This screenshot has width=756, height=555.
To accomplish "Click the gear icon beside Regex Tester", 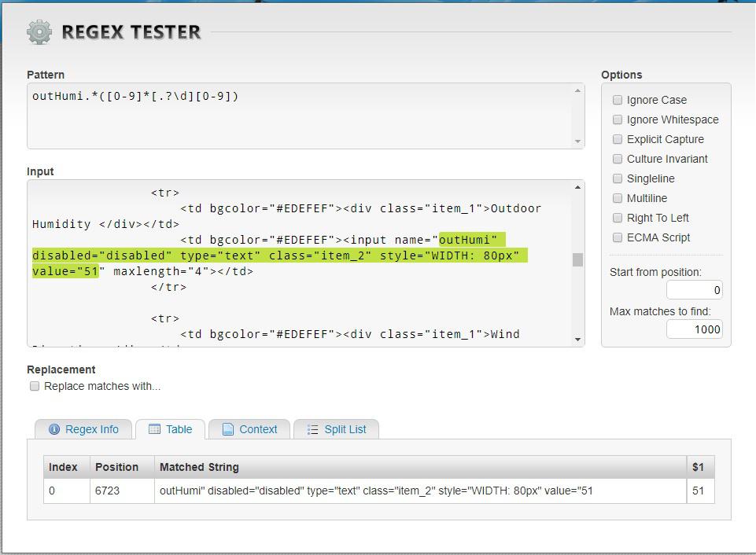I will point(39,32).
